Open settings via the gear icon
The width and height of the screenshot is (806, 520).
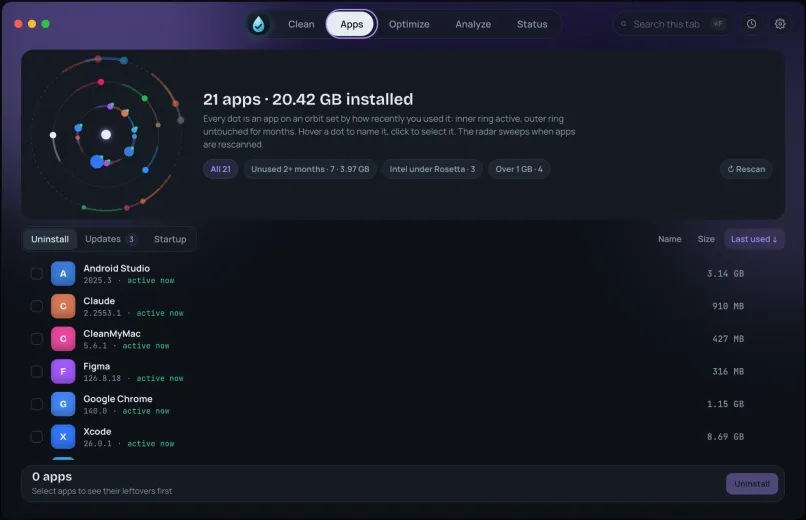pyautogui.click(x=780, y=24)
